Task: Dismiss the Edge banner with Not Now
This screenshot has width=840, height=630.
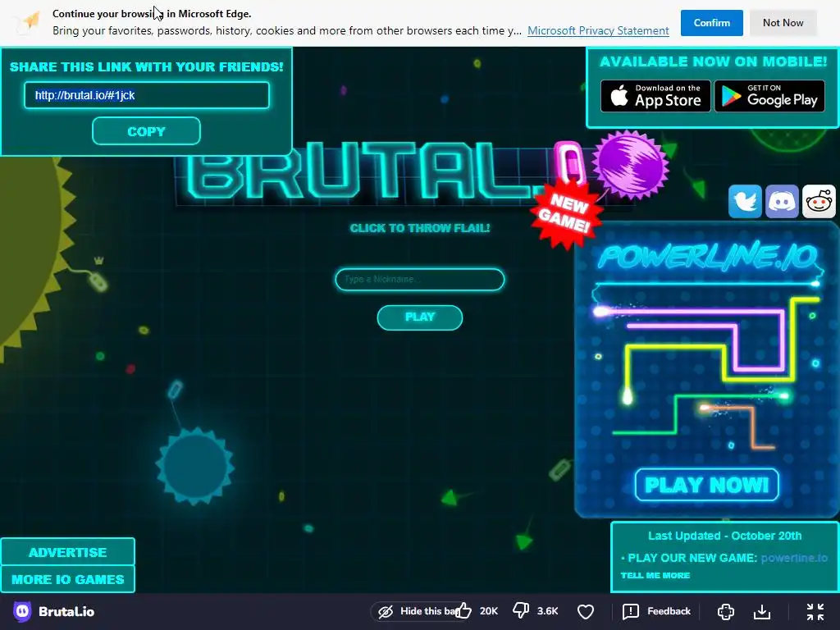Action: [x=783, y=22]
